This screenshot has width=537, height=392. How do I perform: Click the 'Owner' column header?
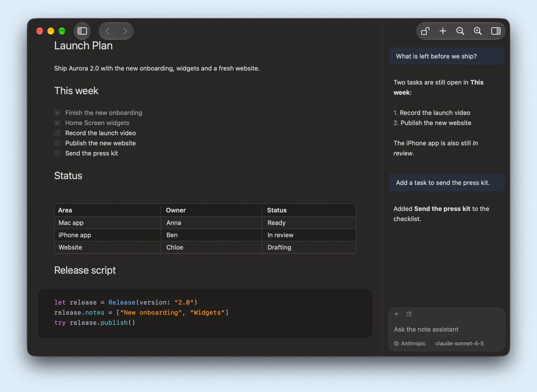(x=211, y=210)
